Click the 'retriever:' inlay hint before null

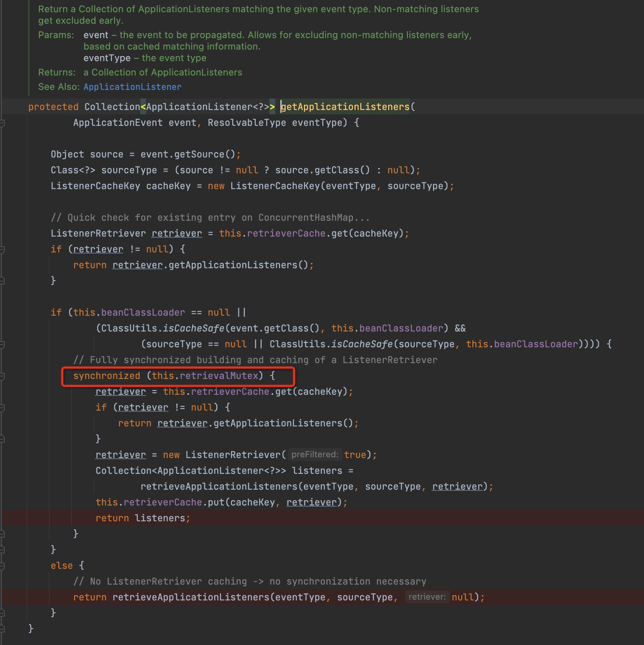tap(427, 597)
